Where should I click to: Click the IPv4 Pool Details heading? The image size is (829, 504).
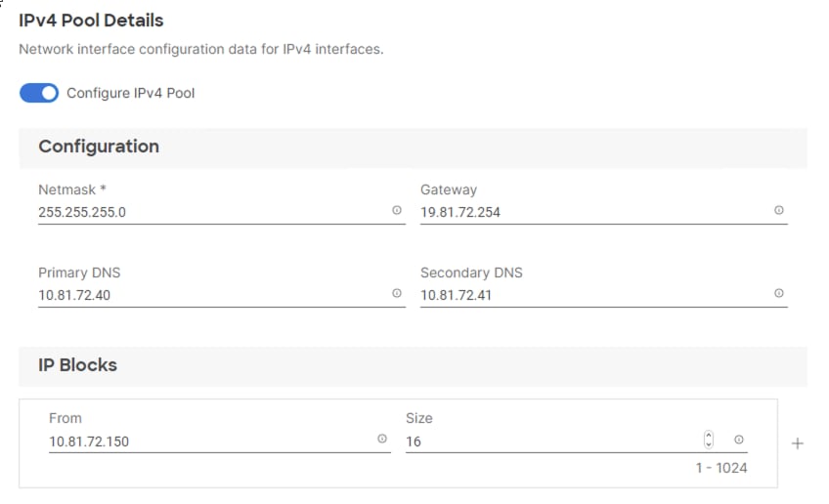tap(91, 20)
